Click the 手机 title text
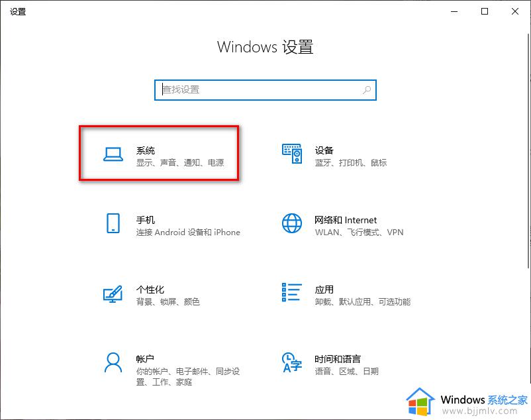531x420 pixels. pyautogui.click(x=146, y=220)
